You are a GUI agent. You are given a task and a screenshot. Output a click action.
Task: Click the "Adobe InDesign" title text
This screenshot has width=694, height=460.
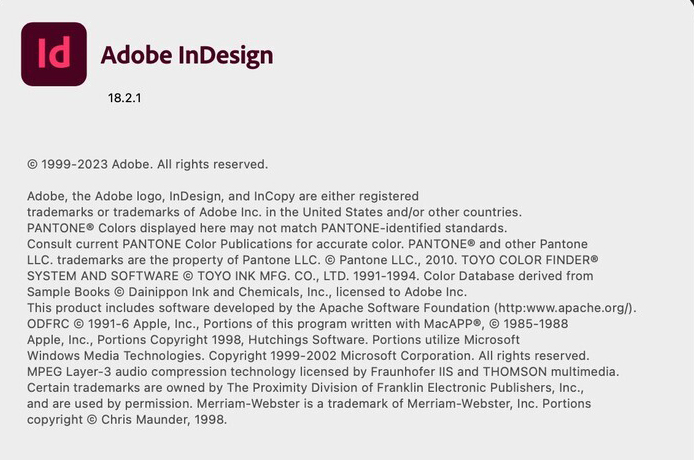[186, 55]
